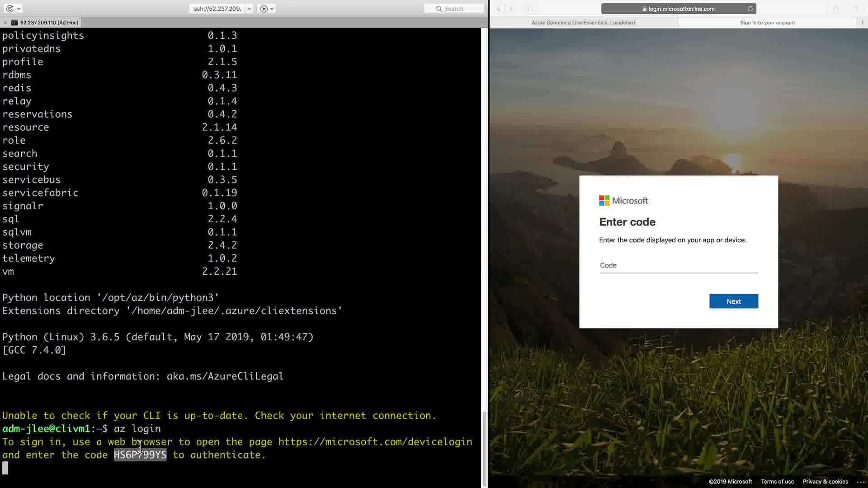Click the Safari share icon
Screen dimensions: 868x488
point(835,9)
